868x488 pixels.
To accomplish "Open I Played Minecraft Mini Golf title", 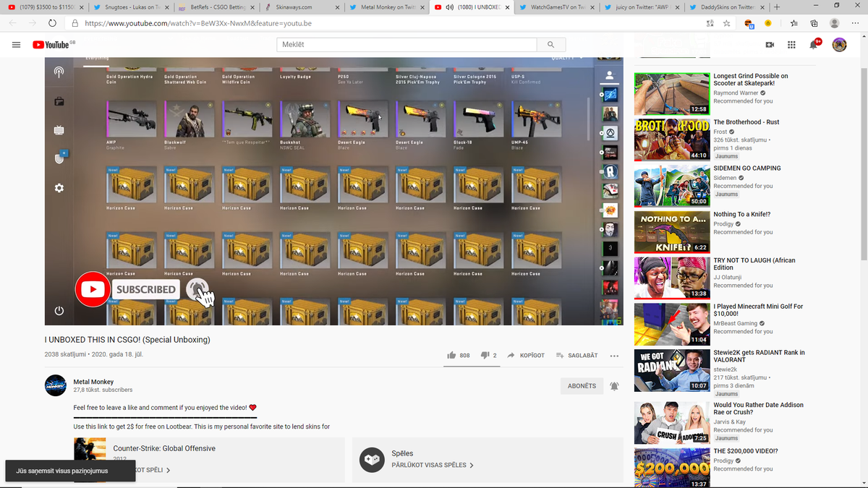I will click(x=758, y=310).
